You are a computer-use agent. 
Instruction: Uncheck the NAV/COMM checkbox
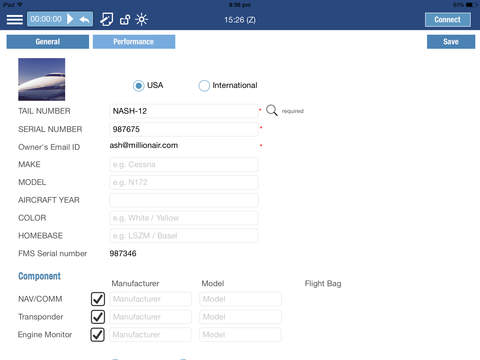[x=98, y=299]
